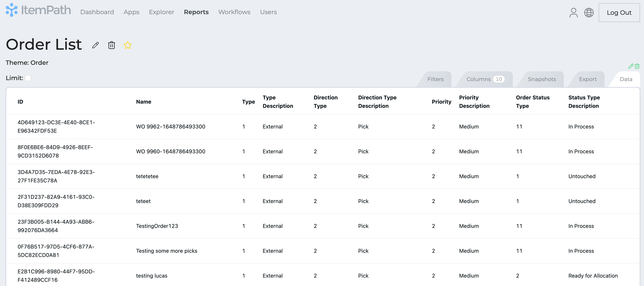Image resolution: width=644 pixels, height=286 pixels.
Task: Navigate to the Explorer page
Action: pyautogui.click(x=161, y=12)
